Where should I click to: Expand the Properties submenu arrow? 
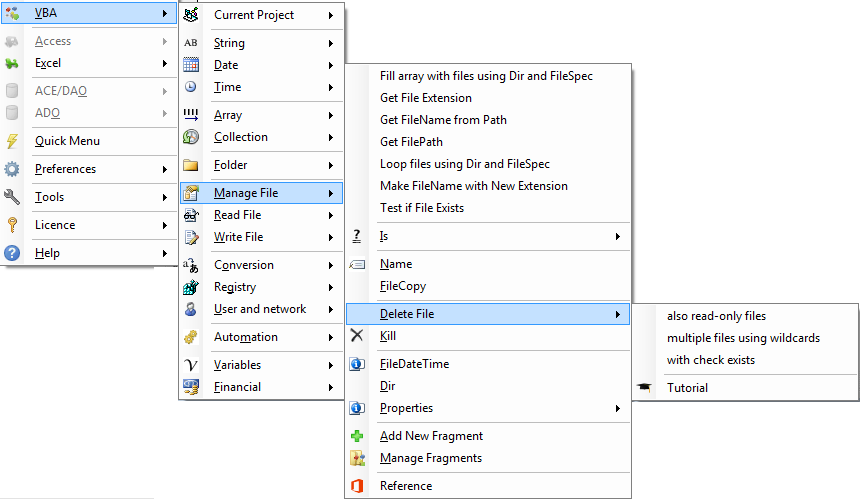[x=618, y=408]
